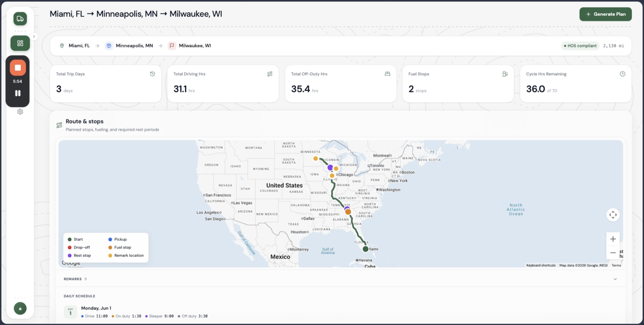Open the dashboard grid icon in sidebar
The width and height of the screenshot is (644, 325).
(20, 43)
